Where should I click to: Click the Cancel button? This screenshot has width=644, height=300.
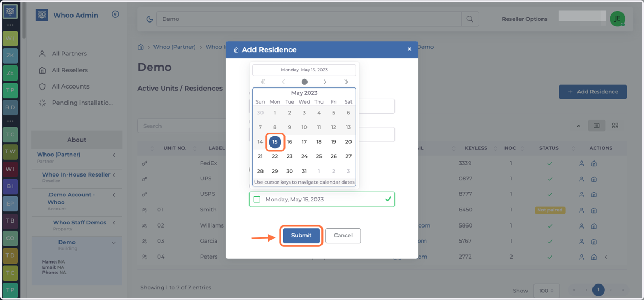click(x=343, y=236)
